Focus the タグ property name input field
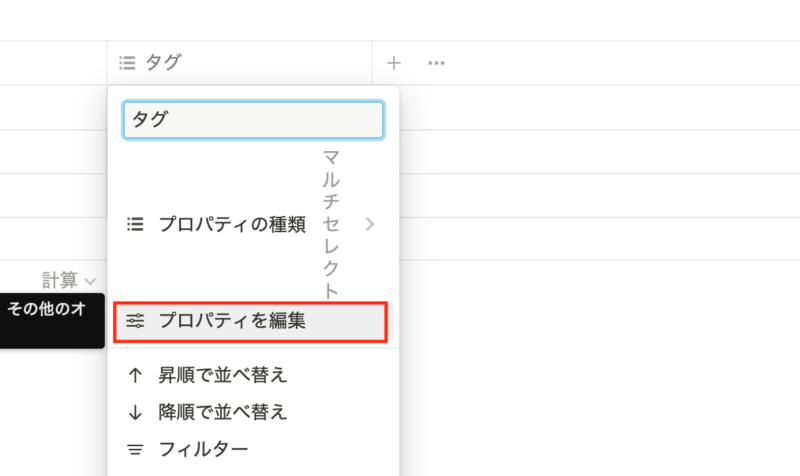Image resolution: width=800 pixels, height=476 pixels. point(253,119)
